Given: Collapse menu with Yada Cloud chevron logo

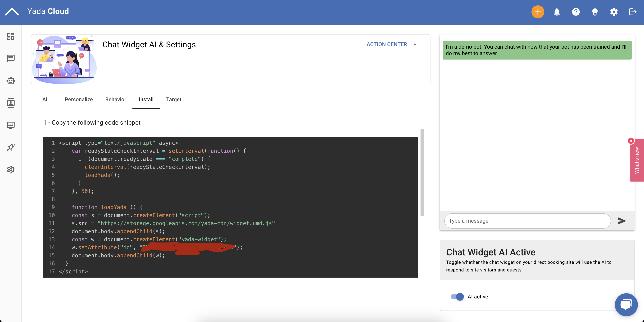Looking at the screenshot, I should click(12, 11).
